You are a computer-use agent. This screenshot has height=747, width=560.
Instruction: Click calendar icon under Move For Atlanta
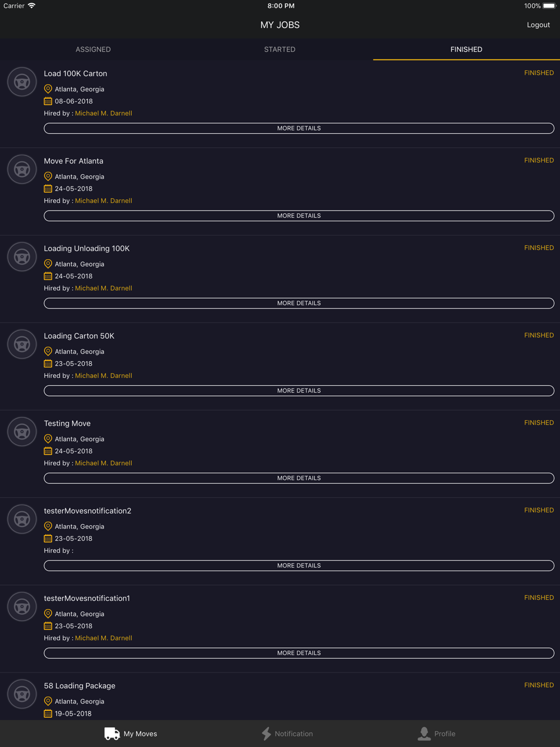(48, 189)
